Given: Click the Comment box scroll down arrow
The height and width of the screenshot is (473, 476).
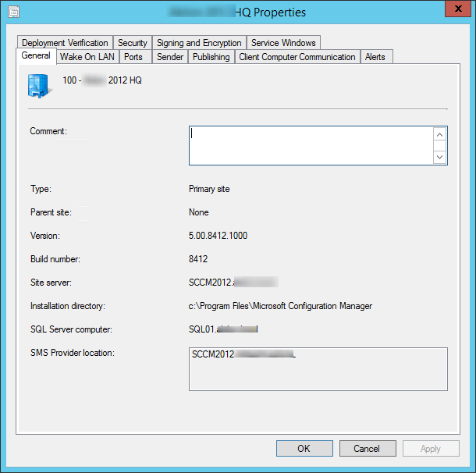Looking at the screenshot, I should pyautogui.click(x=439, y=157).
